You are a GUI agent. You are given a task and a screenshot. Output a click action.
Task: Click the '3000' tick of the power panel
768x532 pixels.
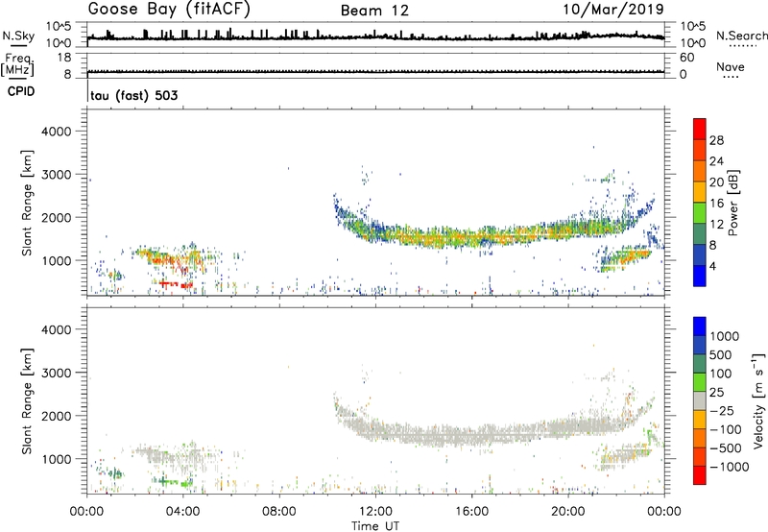tap(57, 175)
